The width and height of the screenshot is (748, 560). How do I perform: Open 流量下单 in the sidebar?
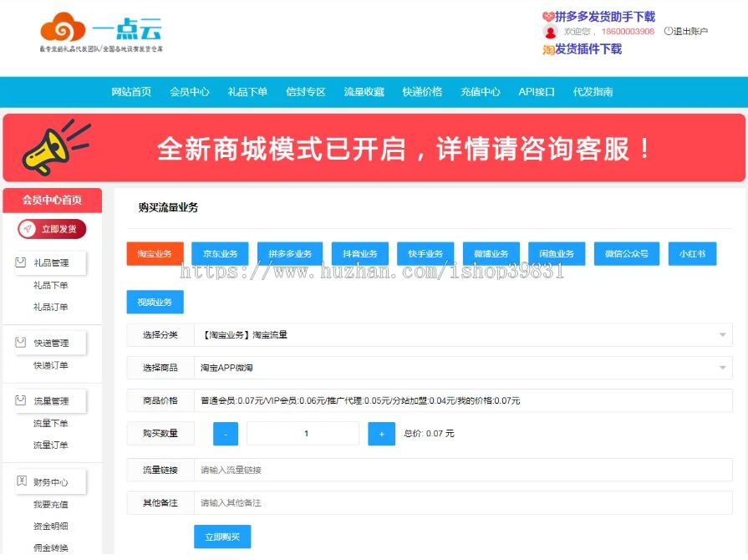click(x=51, y=423)
